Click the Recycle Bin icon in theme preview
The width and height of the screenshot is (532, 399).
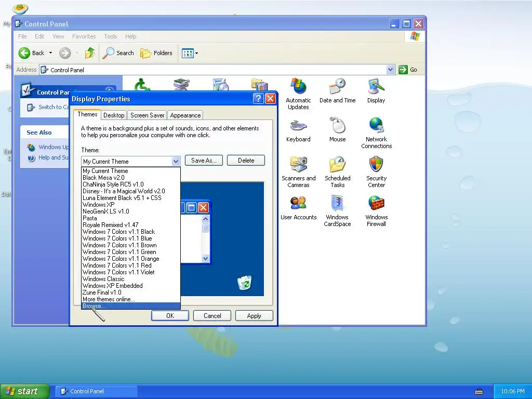[x=244, y=283]
